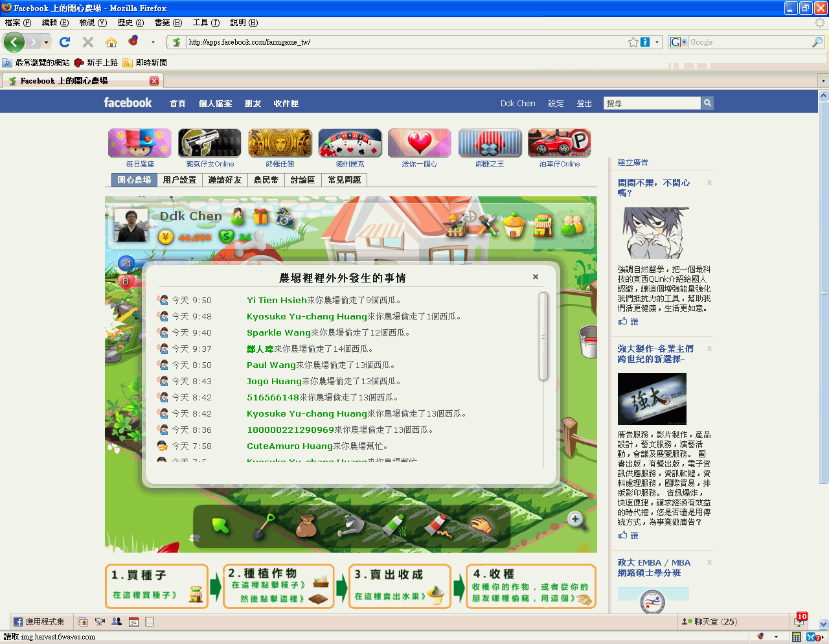
Task: Open Facebook 收件匣 link
Action: pos(286,104)
